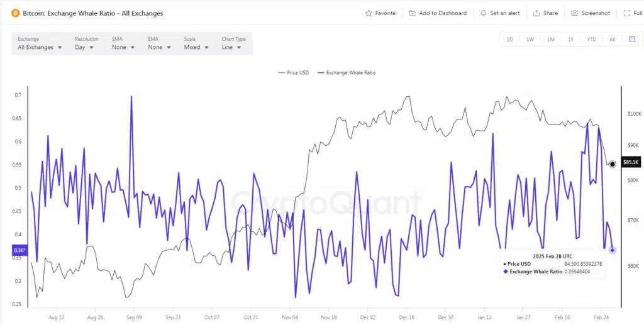Select the 1D time range button

click(x=509, y=40)
